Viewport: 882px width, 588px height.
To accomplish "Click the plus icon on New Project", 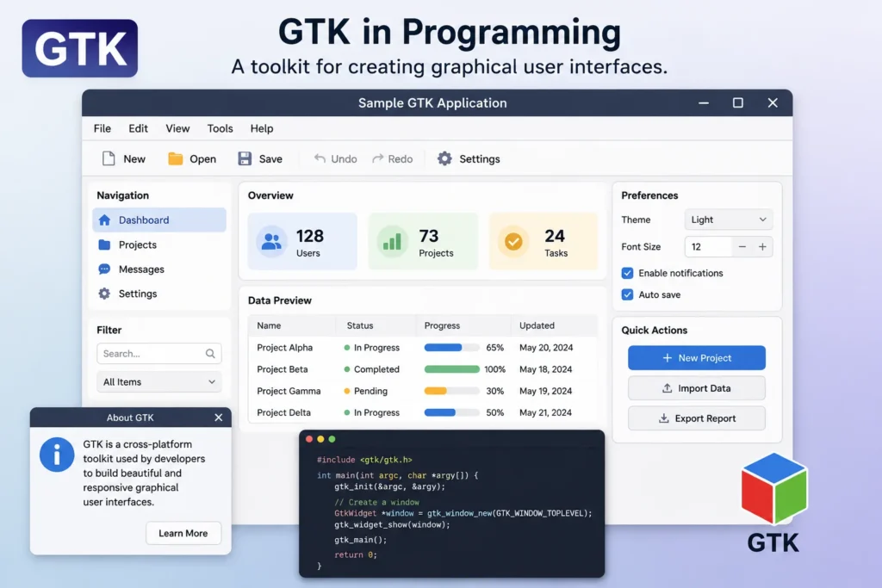I will click(x=668, y=358).
